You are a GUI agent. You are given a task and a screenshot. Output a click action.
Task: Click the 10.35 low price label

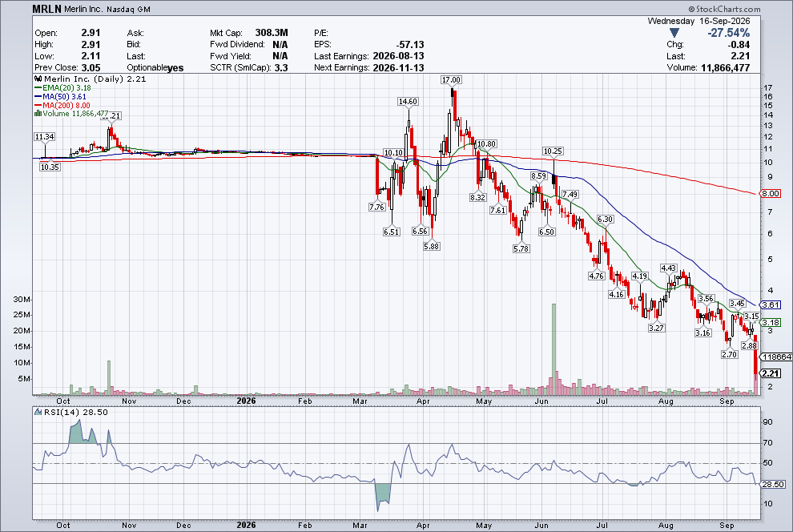pyautogui.click(x=50, y=167)
